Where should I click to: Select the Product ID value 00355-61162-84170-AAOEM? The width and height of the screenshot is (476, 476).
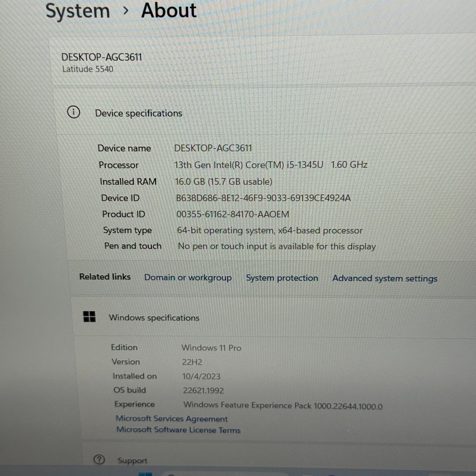click(x=233, y=214)
